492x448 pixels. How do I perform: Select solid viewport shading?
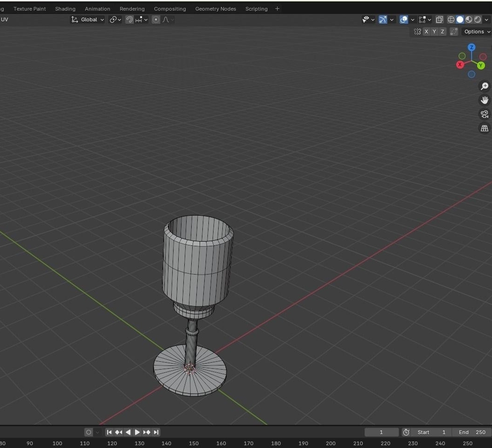460,19
